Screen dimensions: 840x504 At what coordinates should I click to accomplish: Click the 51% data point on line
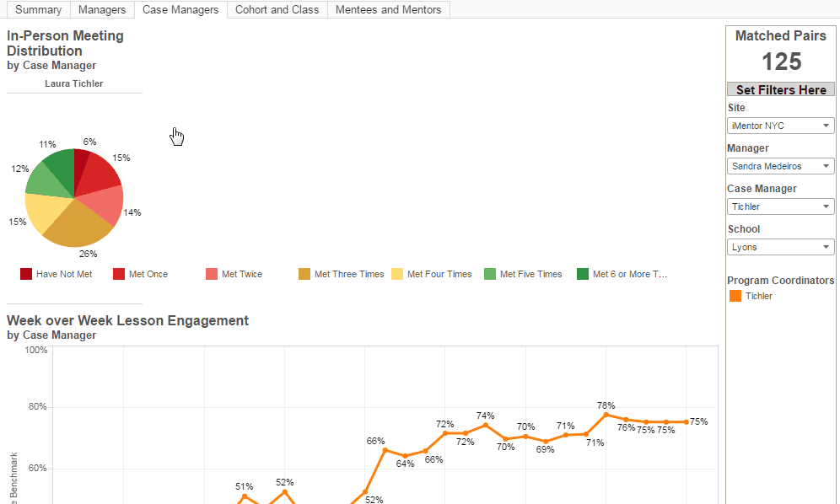tap(245, 496)
